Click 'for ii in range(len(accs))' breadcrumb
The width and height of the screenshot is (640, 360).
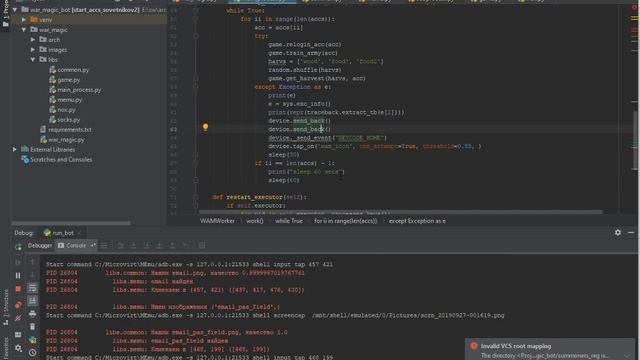tap(346, 221)
